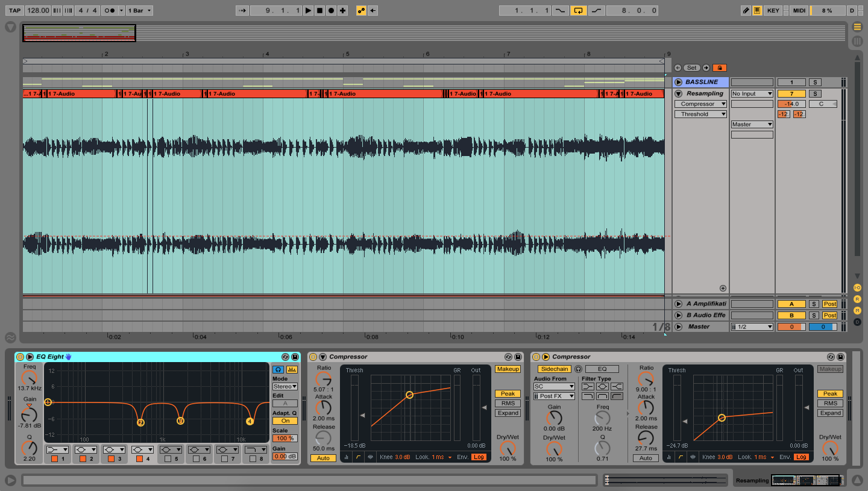Solo the Resampling track

pyautogui.click(x=814, y=93)
